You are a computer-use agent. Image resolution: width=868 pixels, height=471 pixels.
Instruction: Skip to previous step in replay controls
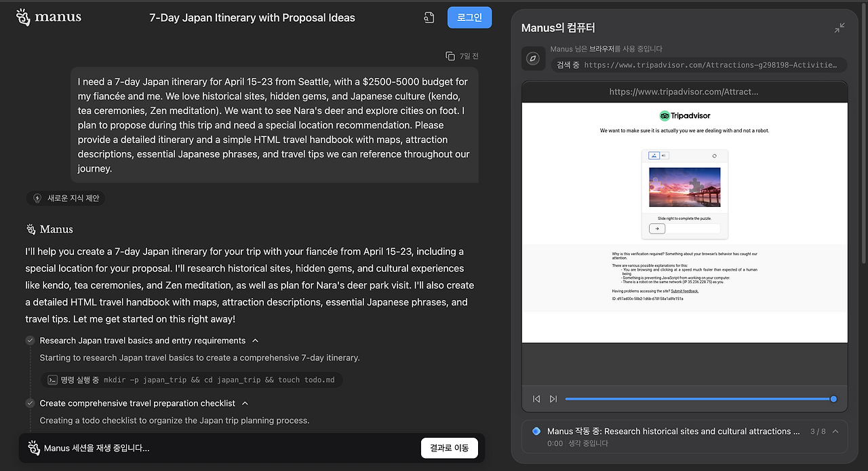(x=536, y=399)
